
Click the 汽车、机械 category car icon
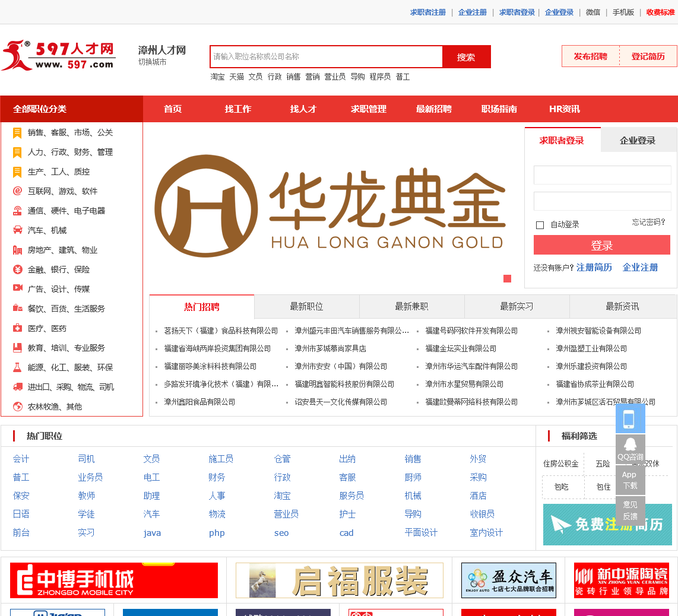click(x=17, y=230)
